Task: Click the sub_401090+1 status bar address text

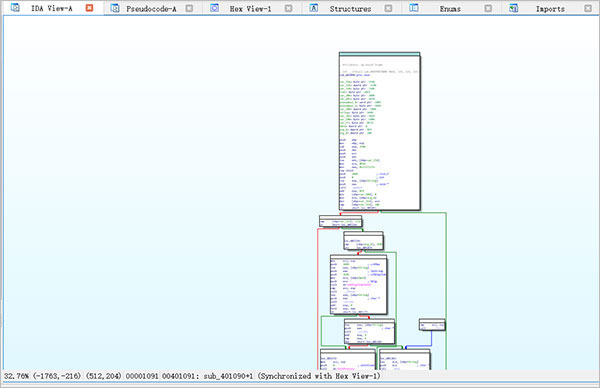Action: tap(228, 376)
